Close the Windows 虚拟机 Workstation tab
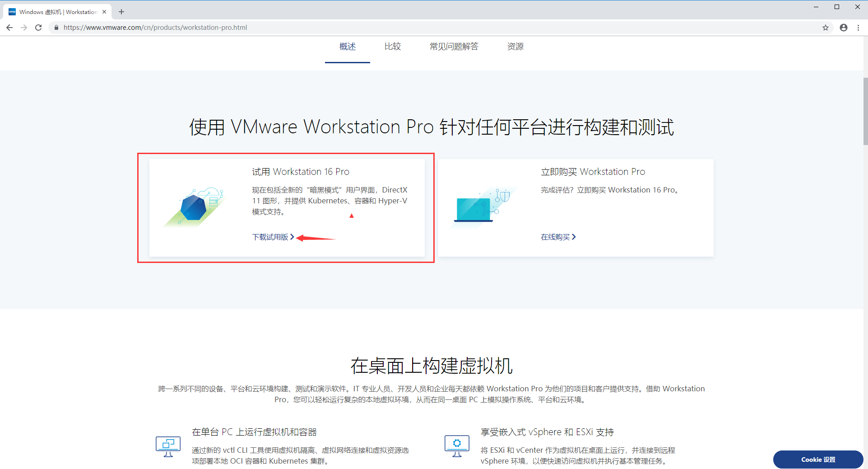 pos(104,12)
